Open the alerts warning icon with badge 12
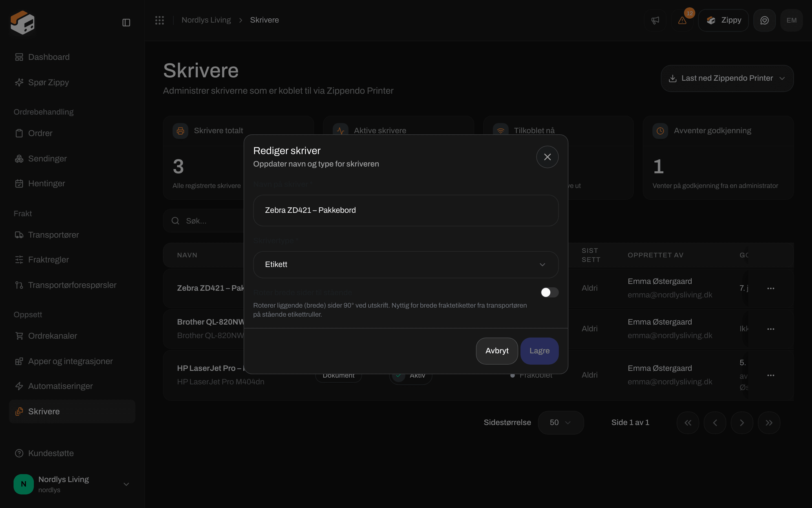The image size is (812, 508). (682, 20)
